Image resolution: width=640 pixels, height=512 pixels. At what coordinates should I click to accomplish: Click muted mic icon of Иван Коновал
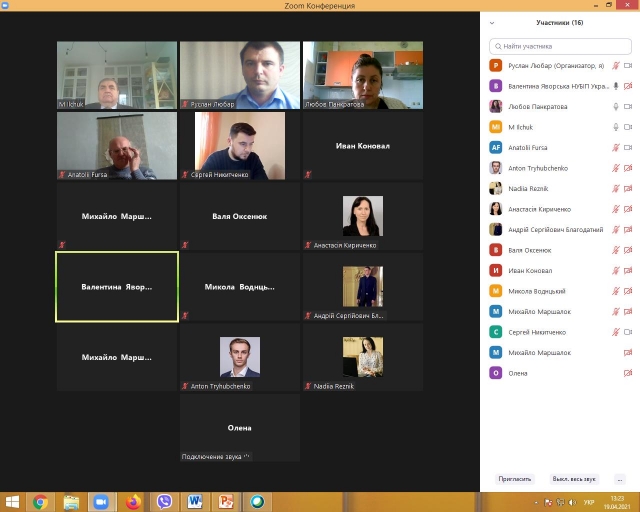click(616, 270)
